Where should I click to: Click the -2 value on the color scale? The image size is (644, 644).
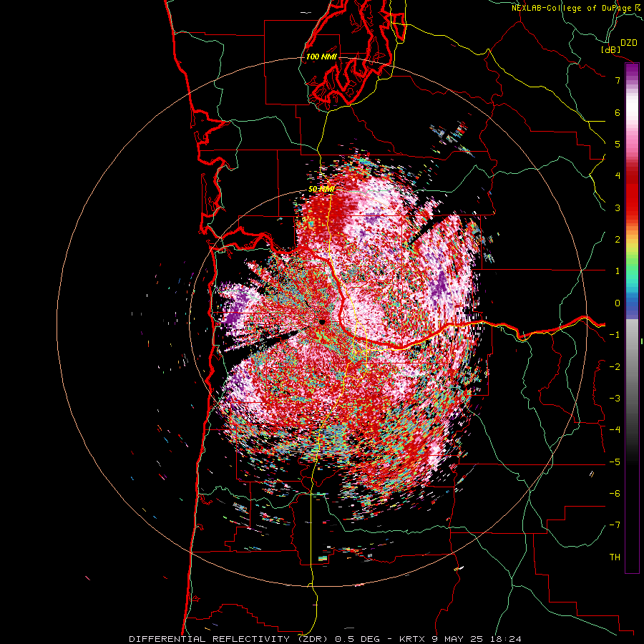point(615,367)
